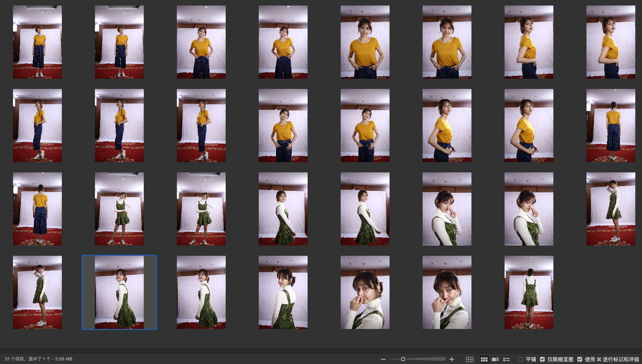This screenshot has height=364, width=642.
Task: Switch to thumbnails view icon
Action: pos(484,359)
